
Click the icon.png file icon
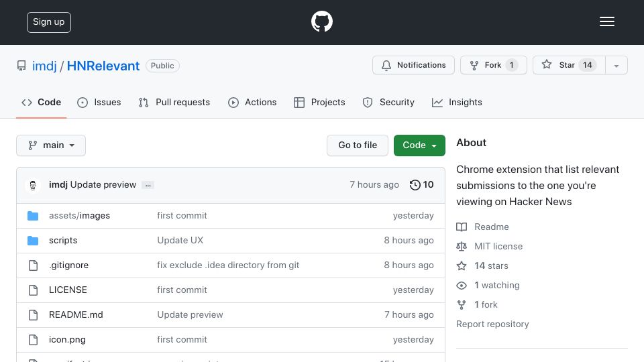(x=33, y=340)
